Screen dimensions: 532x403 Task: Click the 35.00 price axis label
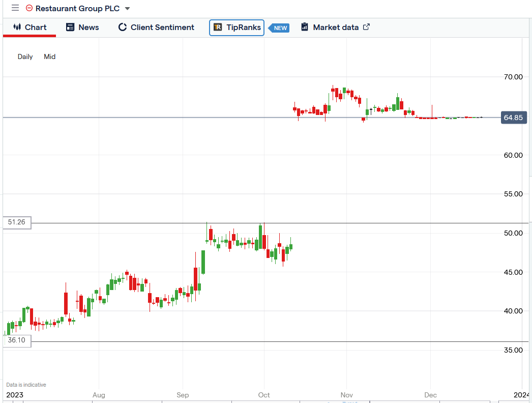pyautogui.click(x=513, y=350)
